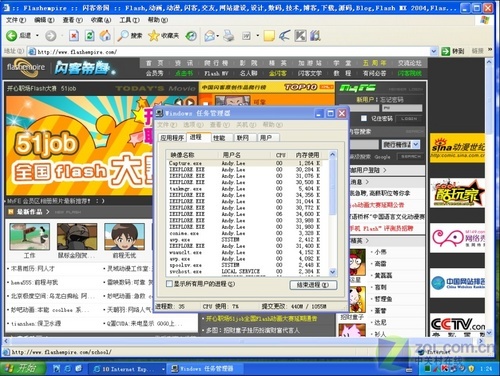Select the conime.exe process row
This screenshot has width=500, height=376.
pyautogui.click(x=245, y=233)
